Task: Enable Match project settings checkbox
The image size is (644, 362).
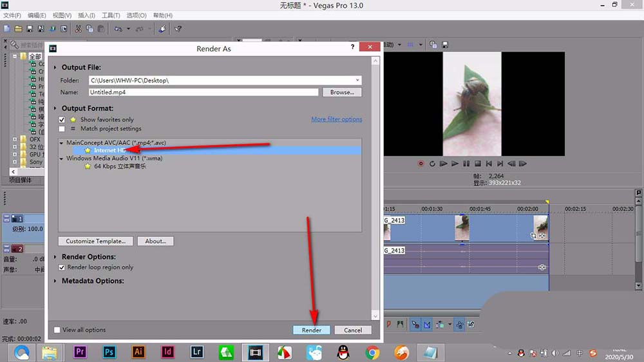Action: (62, 129)
